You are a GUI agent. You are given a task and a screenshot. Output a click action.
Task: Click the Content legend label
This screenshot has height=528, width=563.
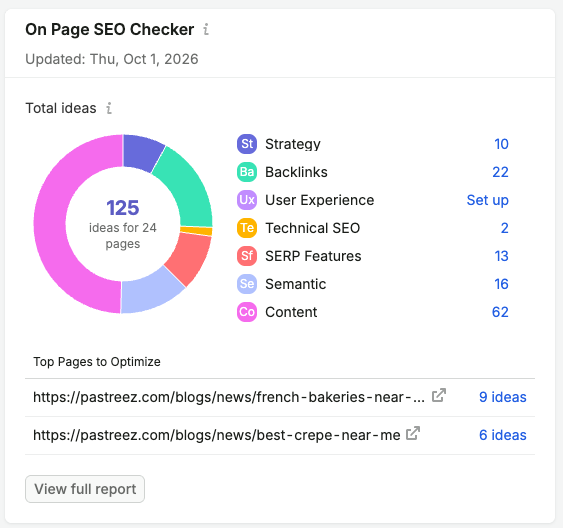click(291, 312)
